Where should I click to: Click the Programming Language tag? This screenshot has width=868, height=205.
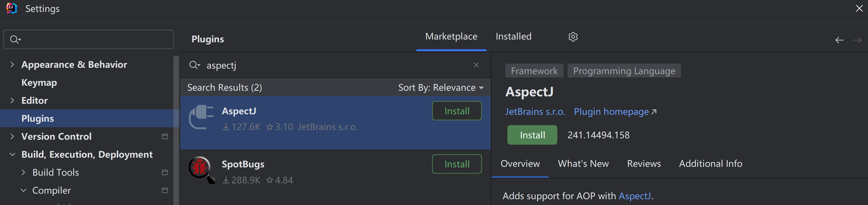pos(624,71)
